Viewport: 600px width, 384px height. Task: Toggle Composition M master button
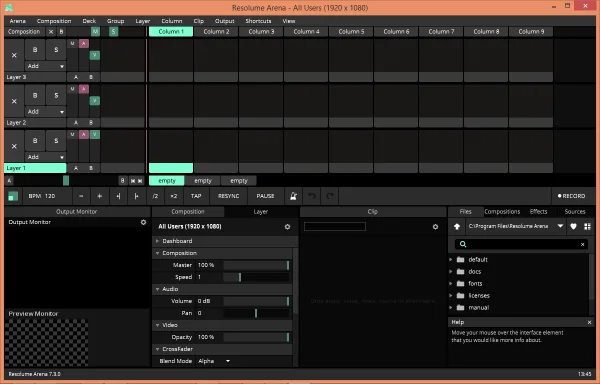point(95,32)
